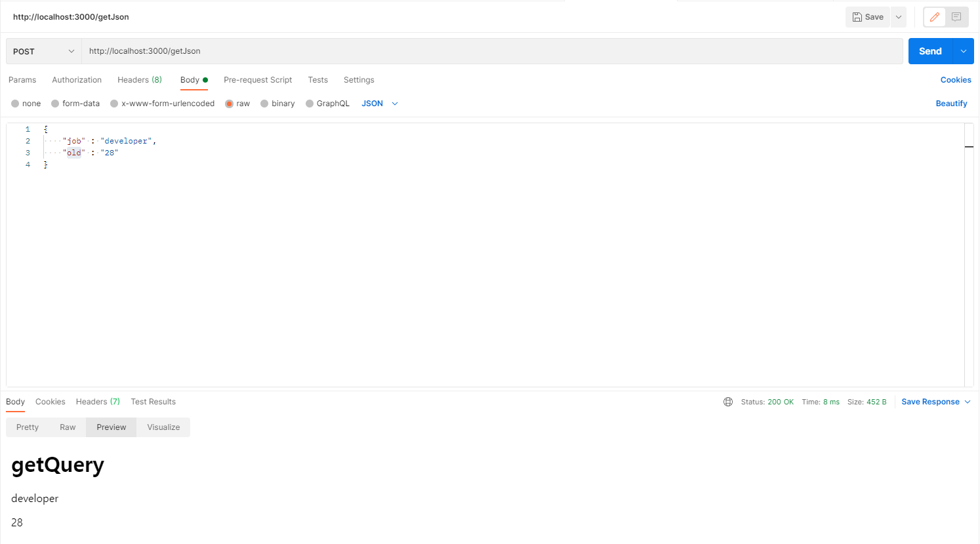The width and height of the screenshot is (980, 544).
Task: Switch response view to Preview
Action: 111,427
